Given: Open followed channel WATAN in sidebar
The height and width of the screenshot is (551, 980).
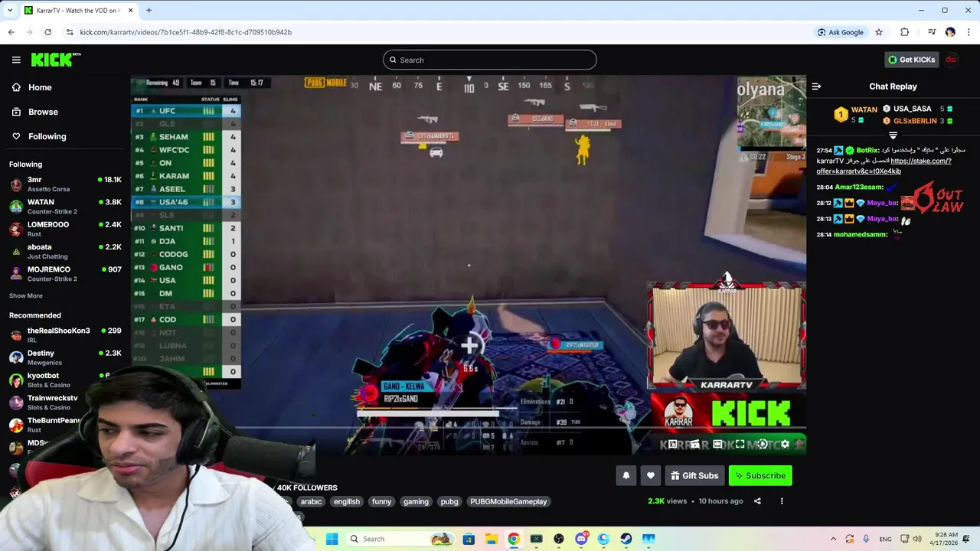Looking at the screenshot, I should tap(65, 207).
